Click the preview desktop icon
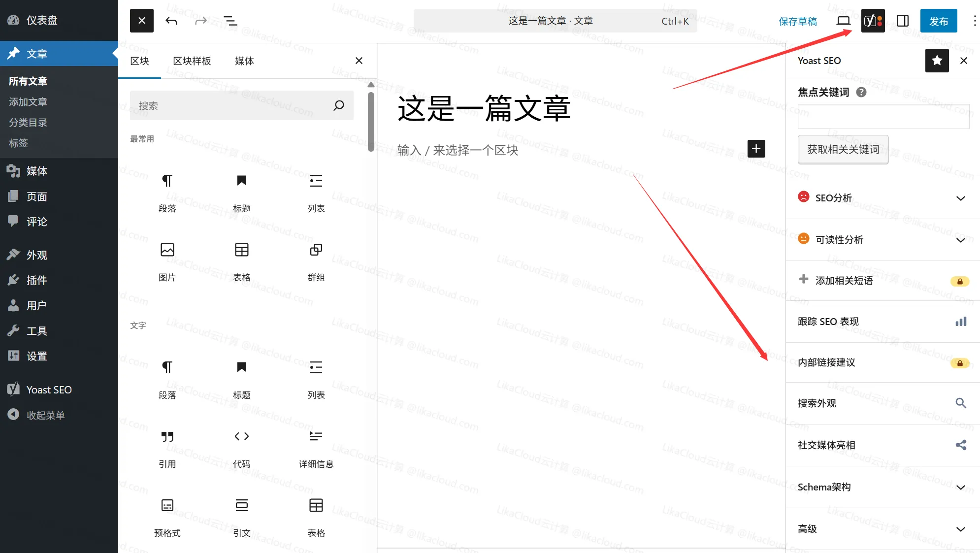980x553 pixels. 843,21
